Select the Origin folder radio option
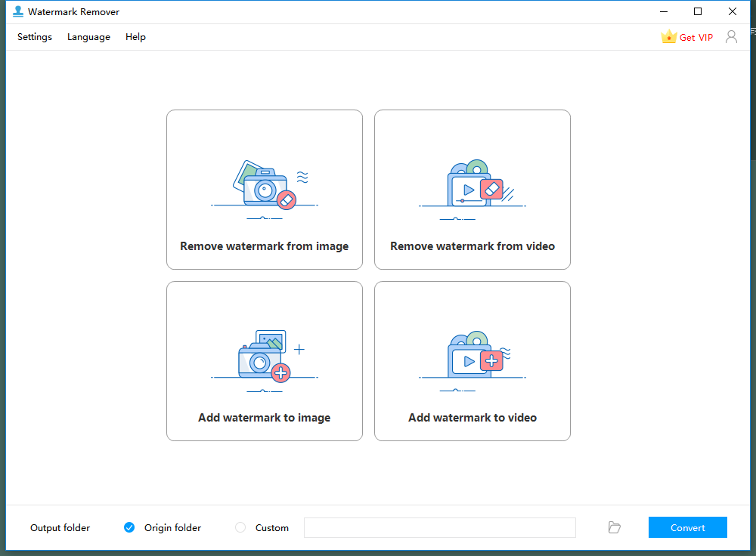This screenshot has height=556, width=756. [x=129, y=527]
